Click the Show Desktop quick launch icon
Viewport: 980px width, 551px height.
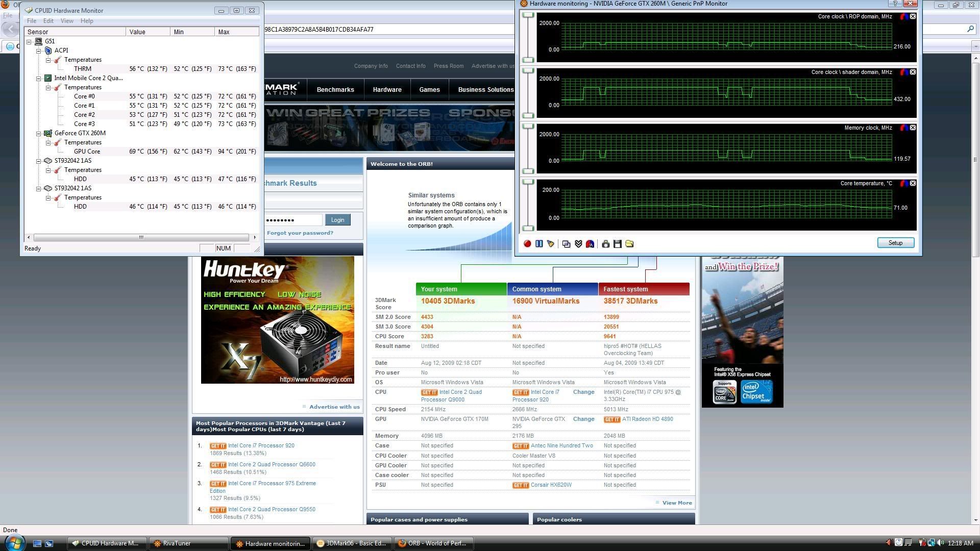pyautogui.click(x=37, y=543)
